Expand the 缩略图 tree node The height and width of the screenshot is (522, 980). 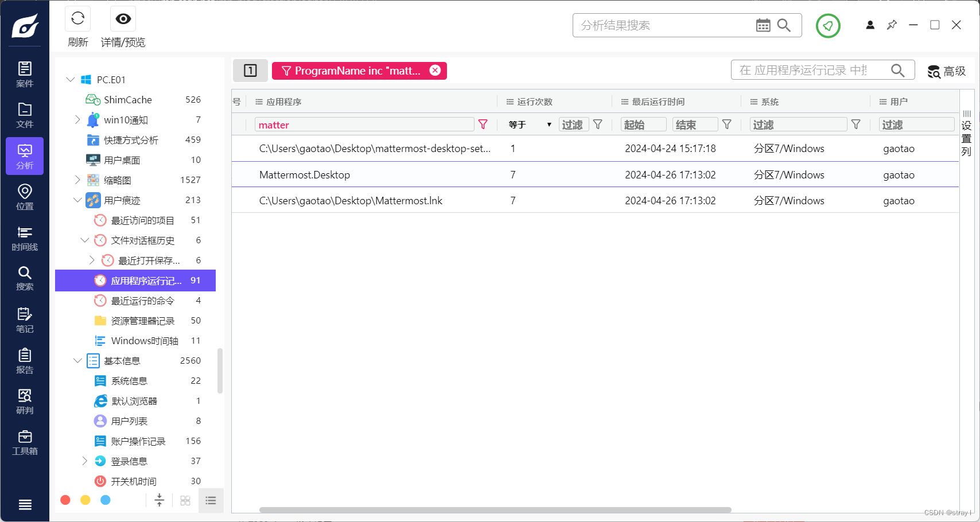77,180
